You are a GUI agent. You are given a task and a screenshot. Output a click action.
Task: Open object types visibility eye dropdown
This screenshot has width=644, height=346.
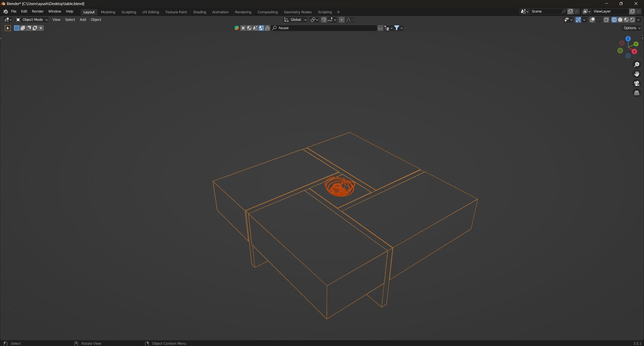[x=568, y=20]
